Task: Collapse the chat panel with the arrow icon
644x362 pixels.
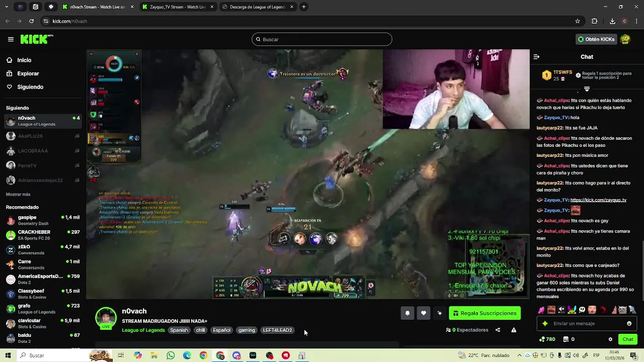Action: (x=536, y=57)
